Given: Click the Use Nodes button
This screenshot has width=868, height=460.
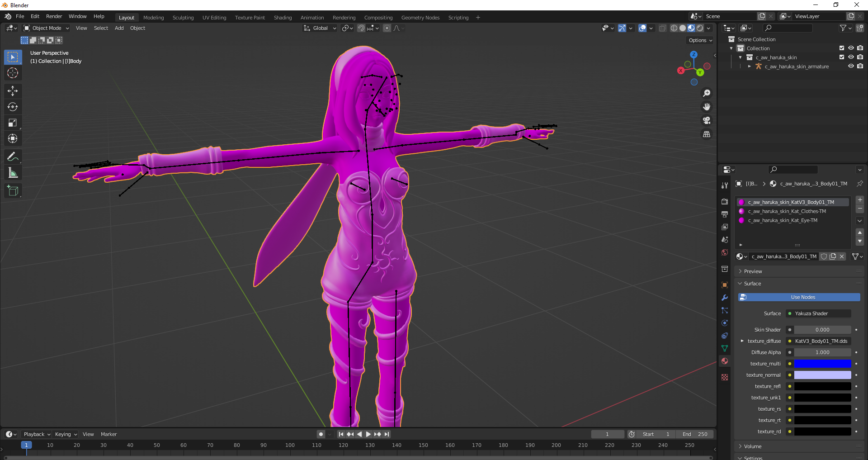Looking at the screenshot, I should (799, 297).
